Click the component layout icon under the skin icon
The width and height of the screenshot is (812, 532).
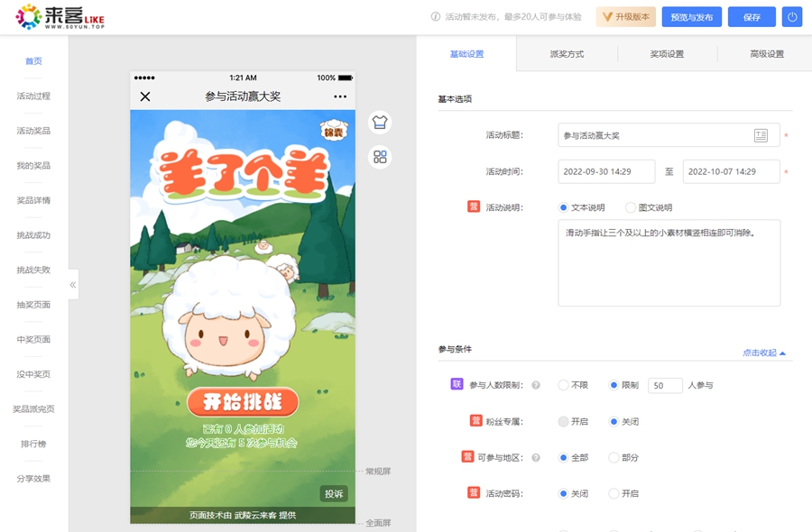tap(380, 156)
